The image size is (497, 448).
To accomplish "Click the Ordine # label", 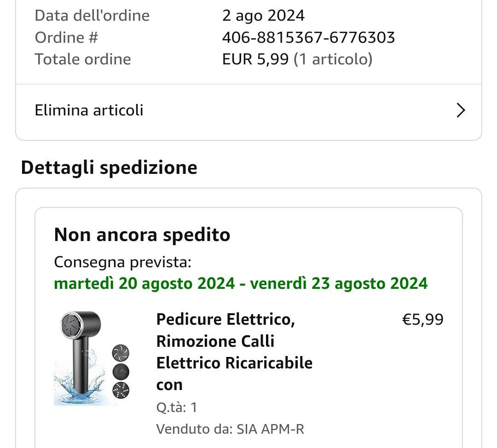I will pyautogui.click(x=66, y=37).
